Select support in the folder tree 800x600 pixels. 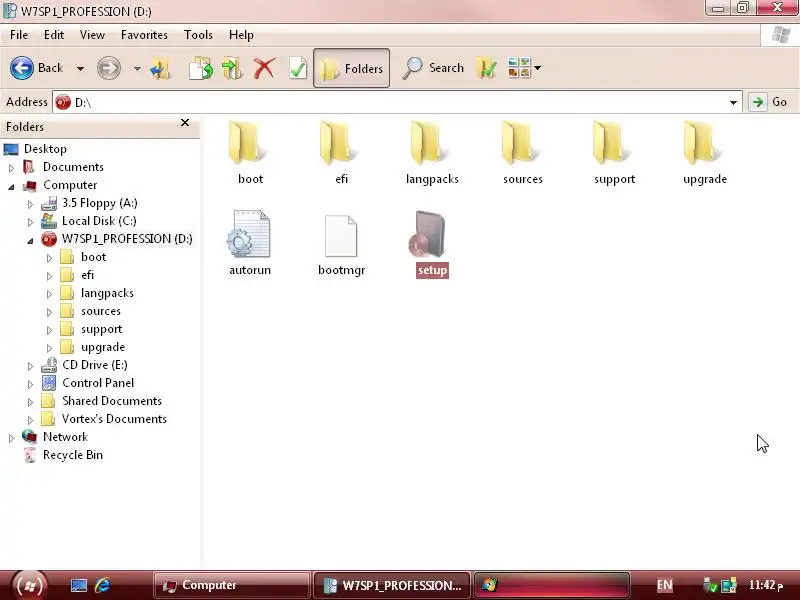(x=102, y=330)
